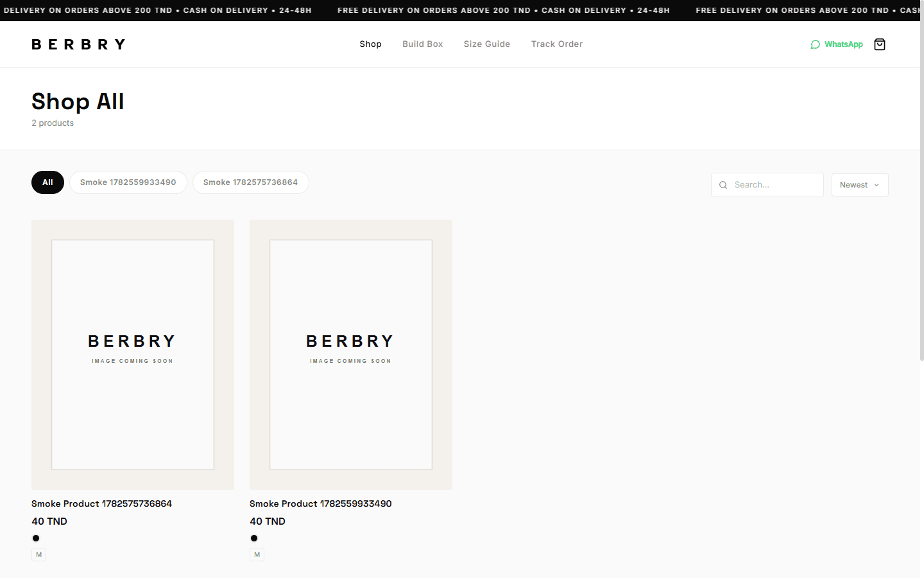The image size is (924, 578).
Task: Click Smoke Product 1782575736864 title
Action: (102, 504)
